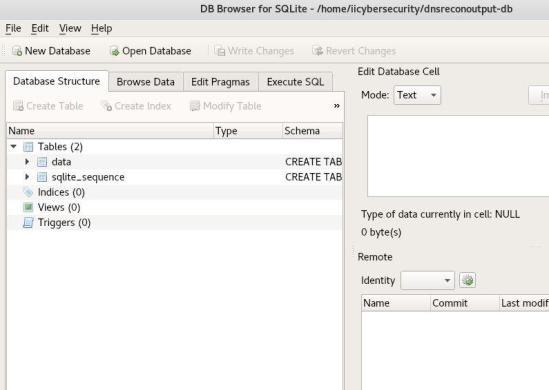Image resolution: width=549 pixels, height=390 pixels.
Task: Click the Views icon
Action: [x=28, y=207]
